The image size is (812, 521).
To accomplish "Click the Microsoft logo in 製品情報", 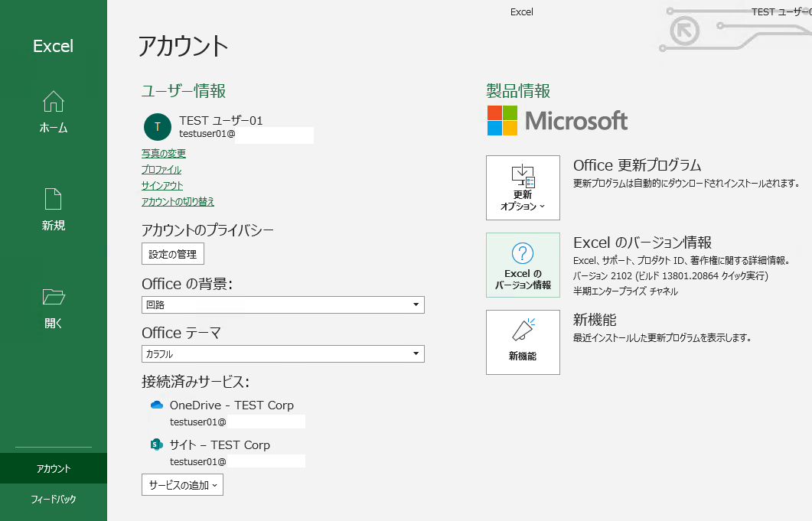I will [557, 121].
